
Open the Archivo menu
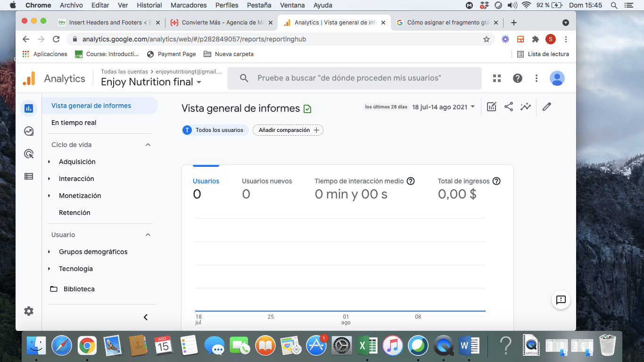[71, 5]
